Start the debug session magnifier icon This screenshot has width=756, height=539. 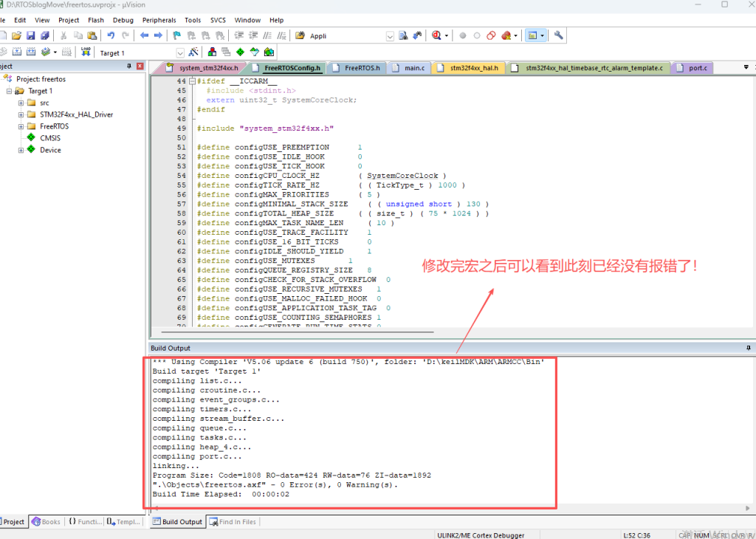pyautogui.click(x=437, y=35)
